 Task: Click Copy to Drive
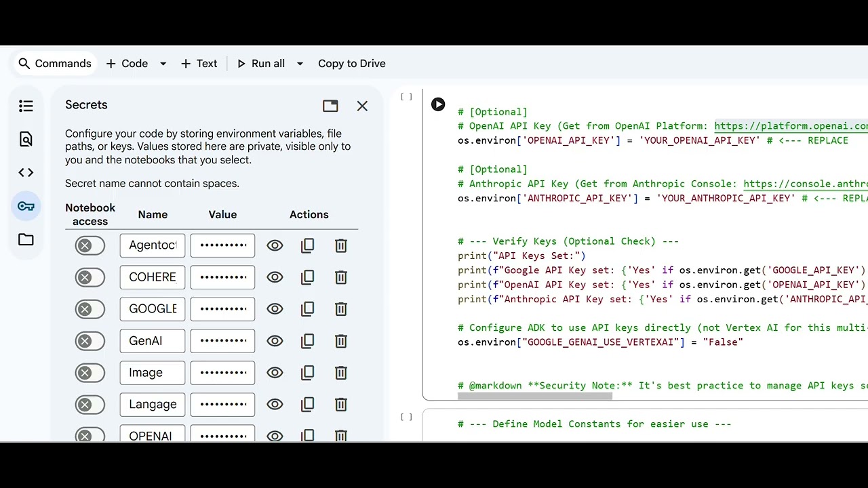click(352, 64)
